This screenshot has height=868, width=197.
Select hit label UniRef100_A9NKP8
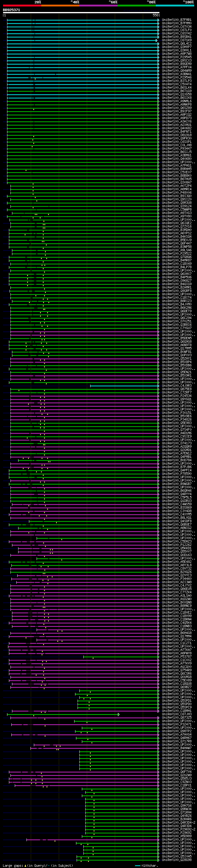pos(176,104)
